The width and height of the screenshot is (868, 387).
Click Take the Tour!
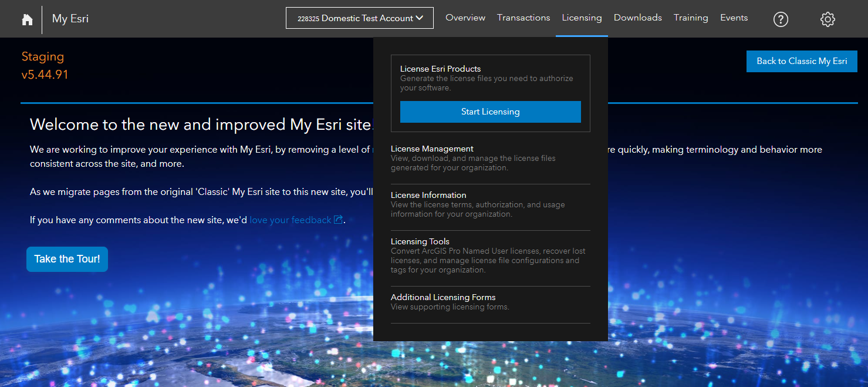click(67, 259)
